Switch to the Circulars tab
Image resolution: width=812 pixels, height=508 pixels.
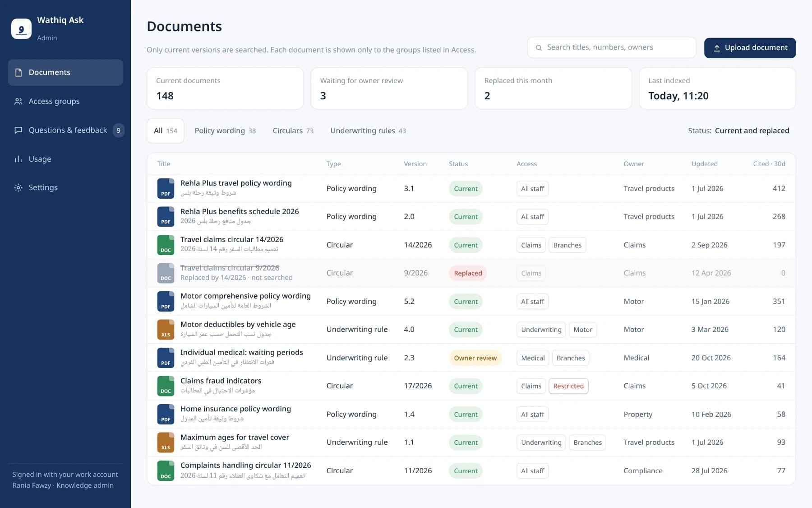[x=293, y=131]
